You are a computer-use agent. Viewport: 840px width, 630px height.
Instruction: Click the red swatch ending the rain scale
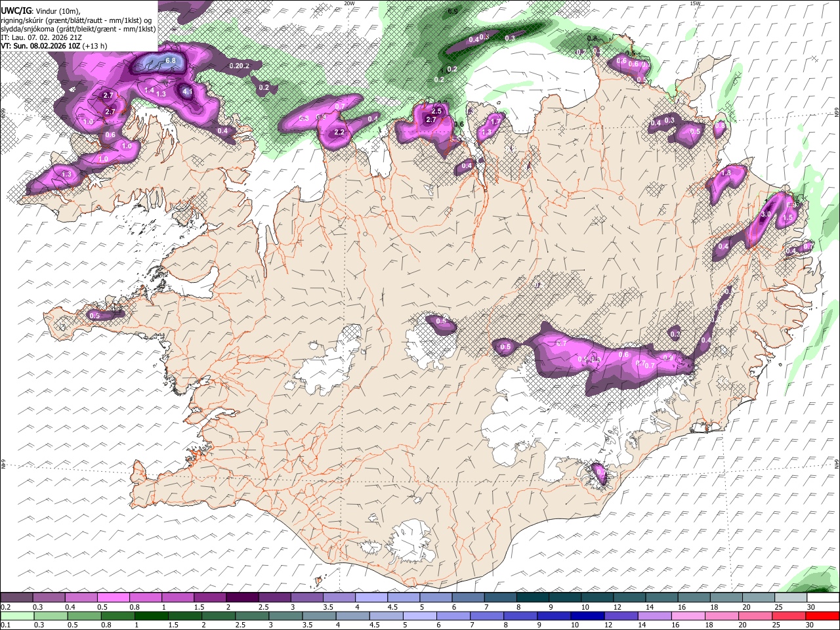click(822, 616)
